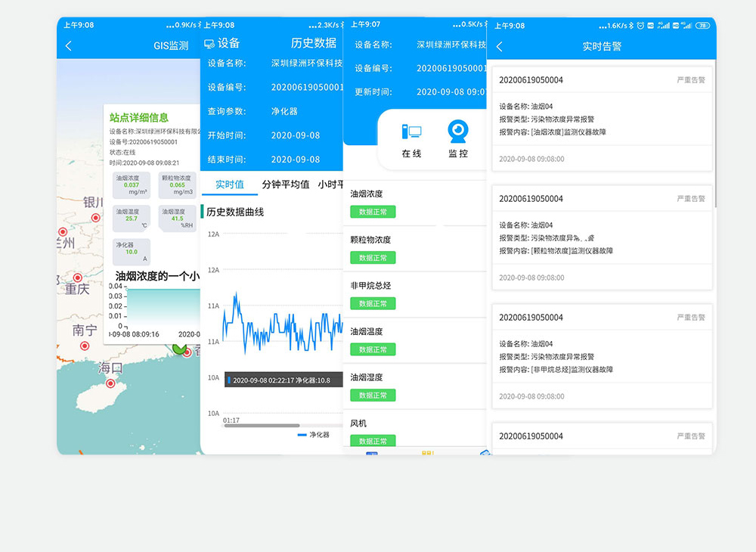This screenshot has width=756, height=552.
Task: Open the 结束时间 date picker
Action: click(296, 160)
